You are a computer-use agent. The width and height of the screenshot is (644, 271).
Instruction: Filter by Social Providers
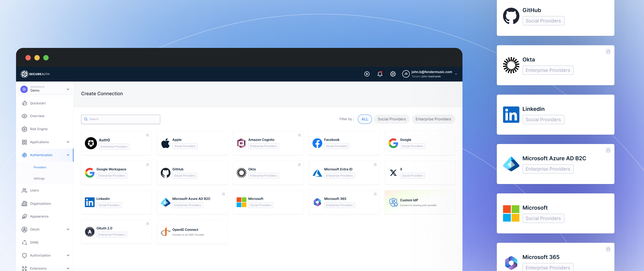pos(392,119)
